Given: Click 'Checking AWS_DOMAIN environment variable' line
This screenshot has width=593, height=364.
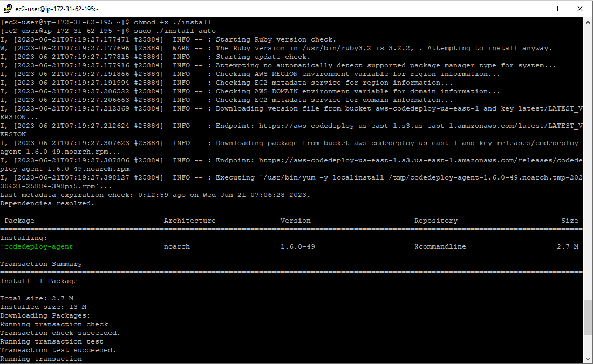Looking at the screenshot, I should pyautogui.click(x=358, y=92).
